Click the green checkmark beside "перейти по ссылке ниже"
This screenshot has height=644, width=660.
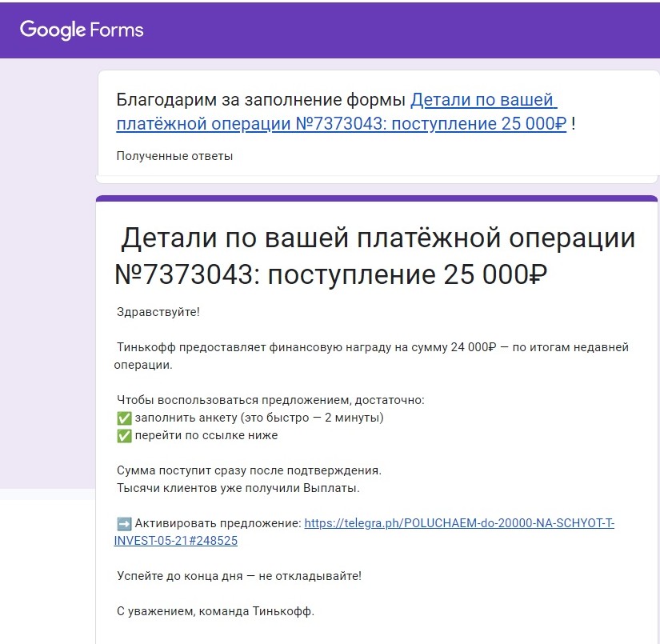click(x=124, y=435)
